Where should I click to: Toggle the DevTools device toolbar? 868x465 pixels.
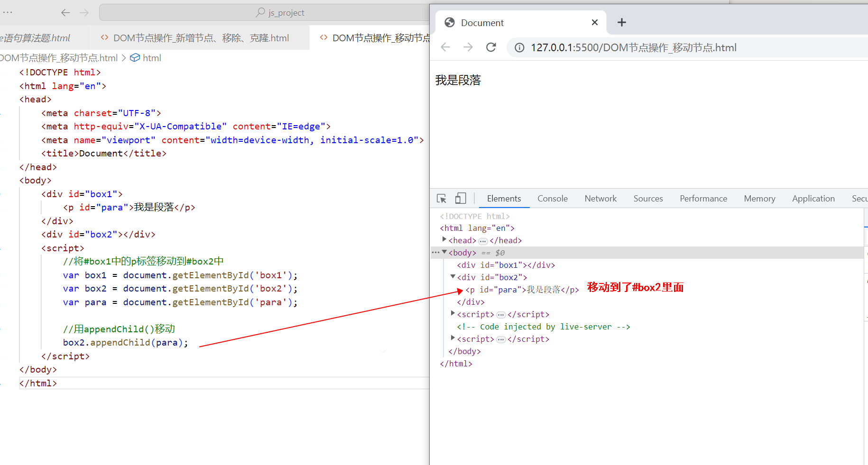coord(461,199)
